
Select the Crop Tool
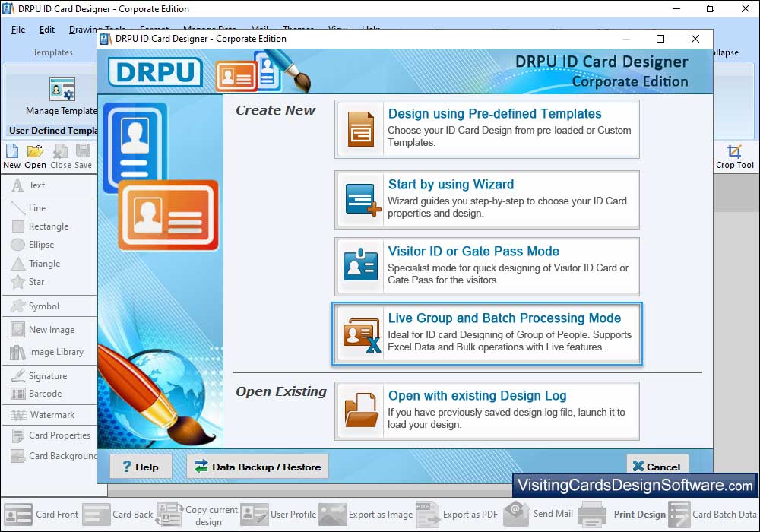[x=735, y=157]
